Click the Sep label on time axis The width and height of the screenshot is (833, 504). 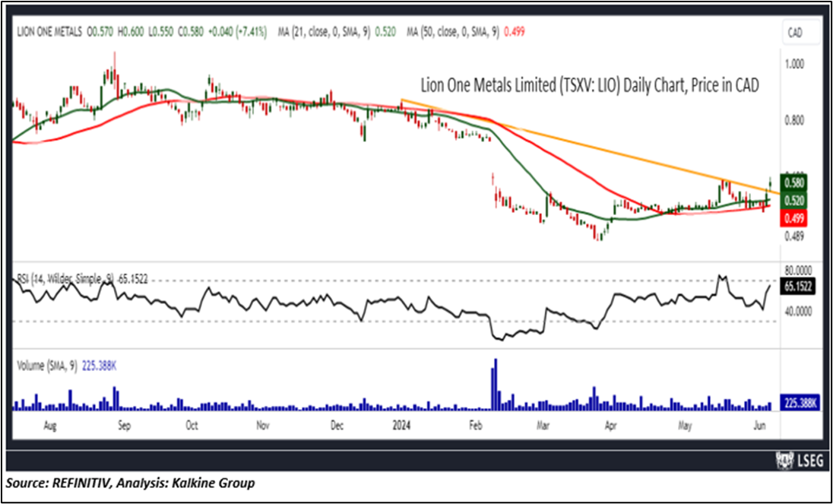point(123,426)
